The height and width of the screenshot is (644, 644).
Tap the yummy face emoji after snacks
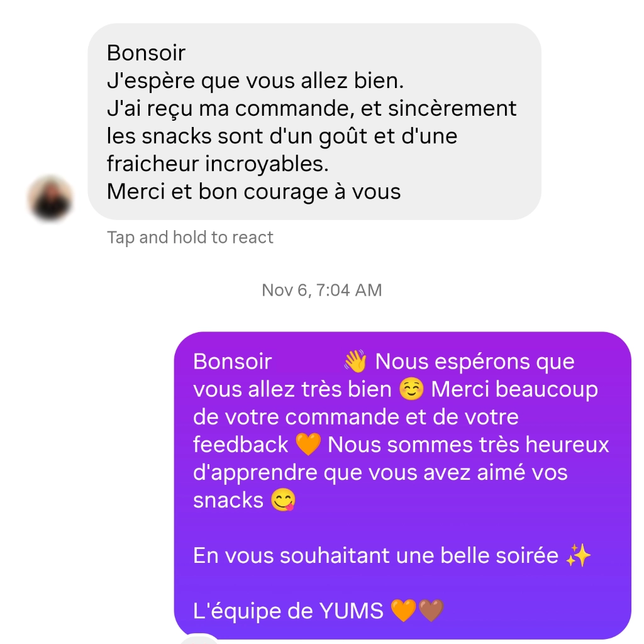click(283, 500)
